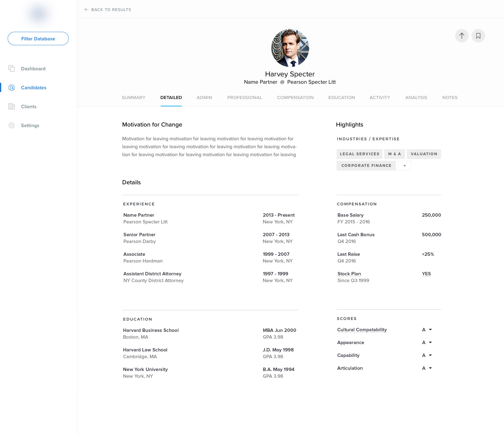Screen dimensions: 504x437
Task: Click the 2013 - Present date range
Action: (279, 215)
